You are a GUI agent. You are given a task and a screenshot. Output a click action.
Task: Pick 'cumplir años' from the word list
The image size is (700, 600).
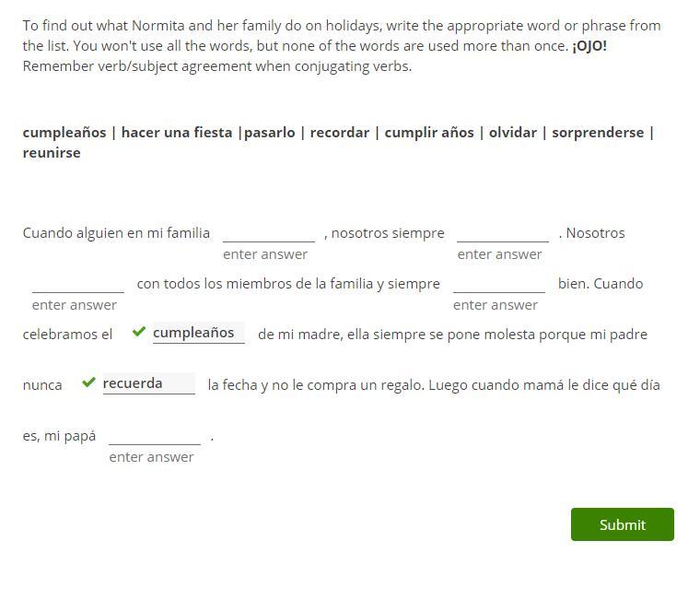[x=429, y=132]
